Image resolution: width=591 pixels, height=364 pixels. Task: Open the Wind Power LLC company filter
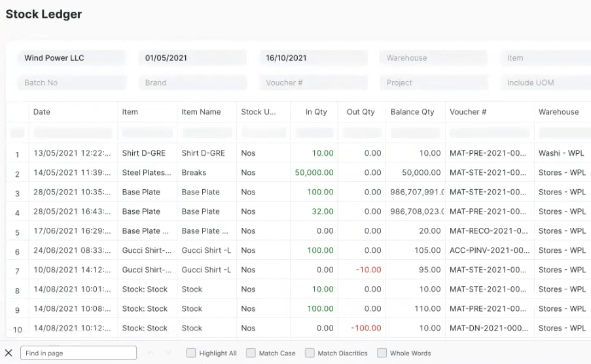point(71,58)
